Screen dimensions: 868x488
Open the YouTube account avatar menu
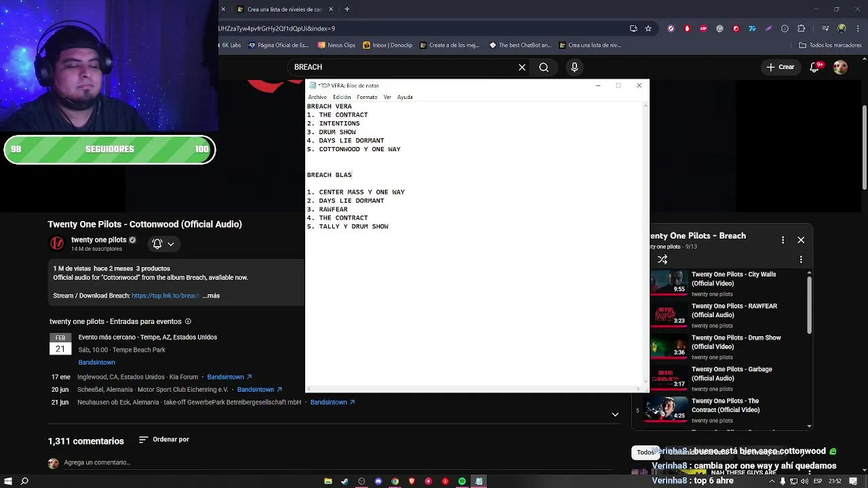tap(840, 67)
